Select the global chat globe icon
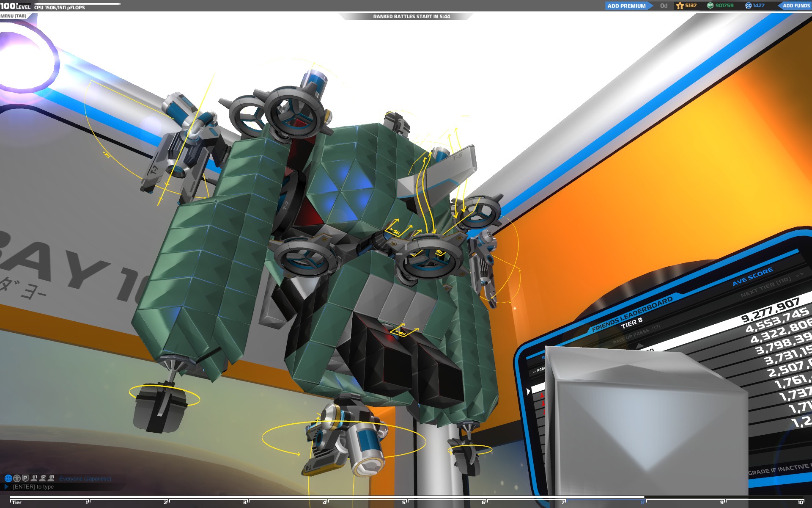The height and width of the screenshot is (508, 812). click(x=8, y=478)
